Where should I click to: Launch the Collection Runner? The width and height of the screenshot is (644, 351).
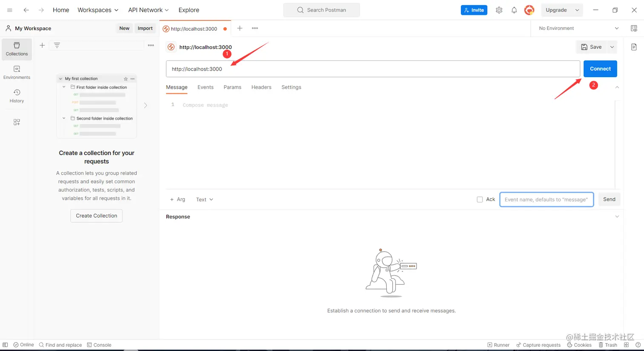tap(498, 345)
